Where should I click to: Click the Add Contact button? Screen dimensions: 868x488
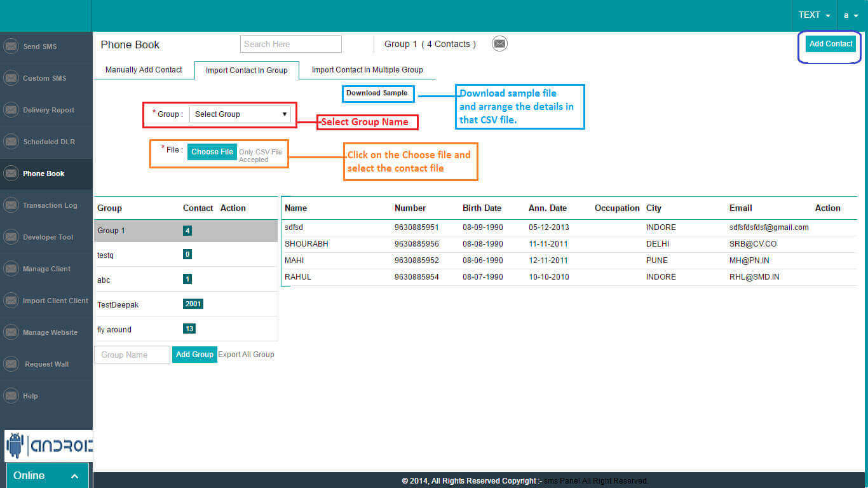(831, 44)
